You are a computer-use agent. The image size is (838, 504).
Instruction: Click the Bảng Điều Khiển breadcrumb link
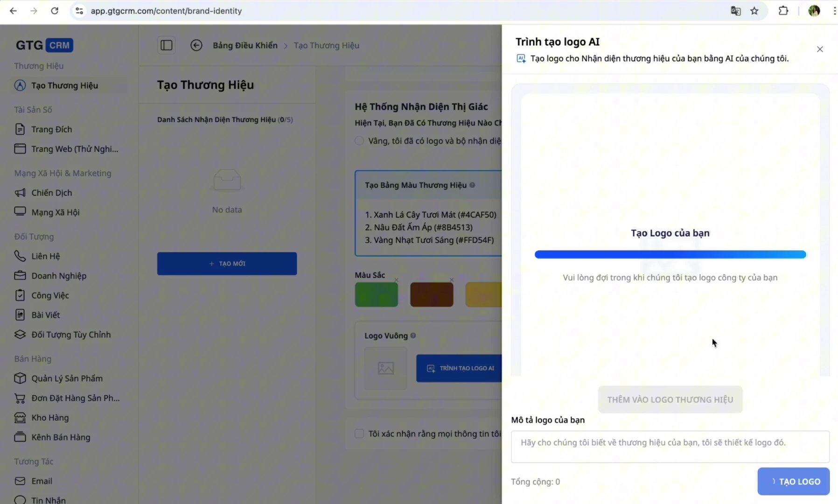[x=245, y=45]
